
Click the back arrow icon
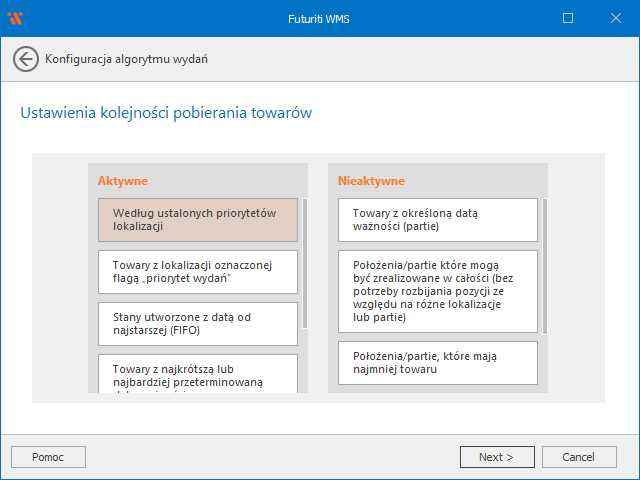pyautogui.click(x=26, y=59)
